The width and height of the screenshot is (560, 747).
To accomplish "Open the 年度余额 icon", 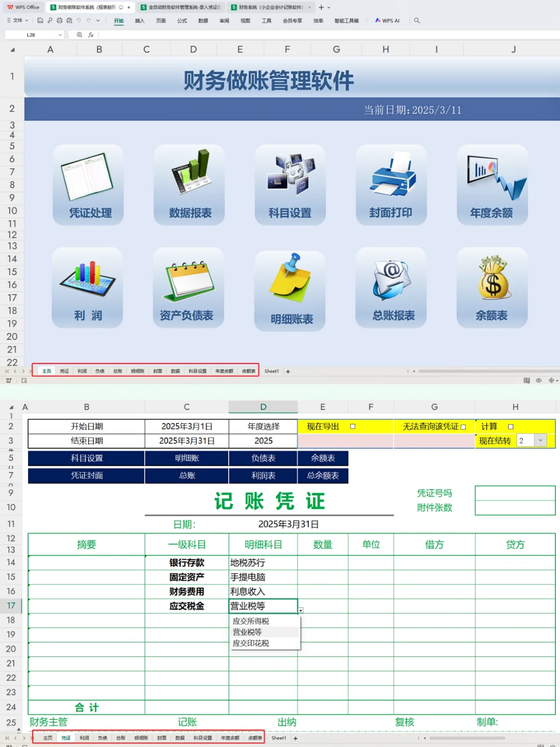I will click(x=492, y=184).
